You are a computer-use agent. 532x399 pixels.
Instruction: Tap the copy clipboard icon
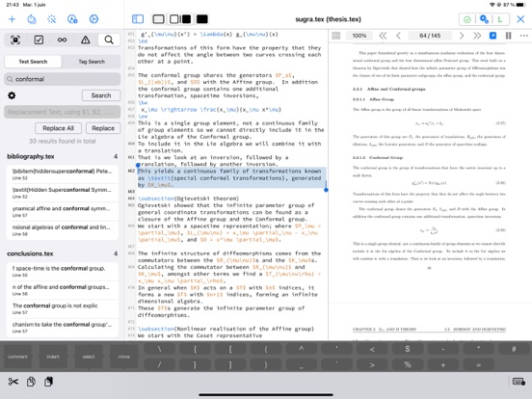click(x=31, y=382)
